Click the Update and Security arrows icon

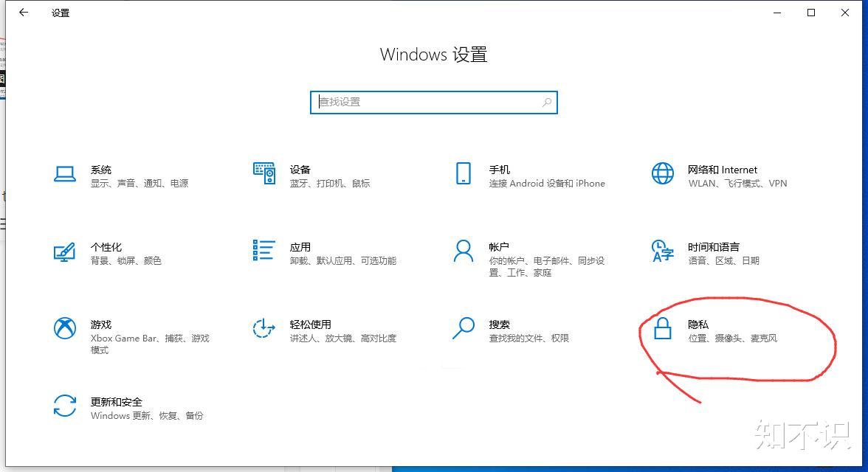pos(65,406)
